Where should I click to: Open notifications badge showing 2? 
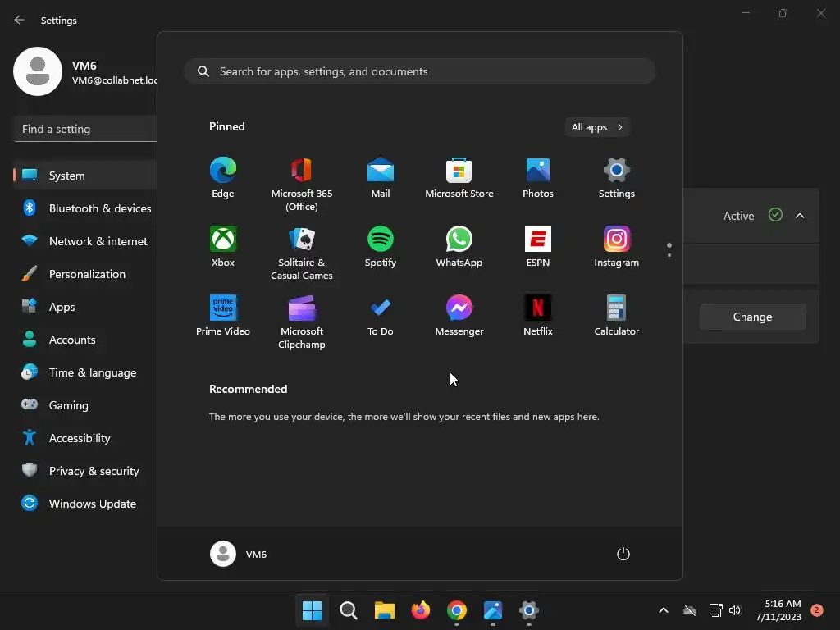[x=816, y=610]
